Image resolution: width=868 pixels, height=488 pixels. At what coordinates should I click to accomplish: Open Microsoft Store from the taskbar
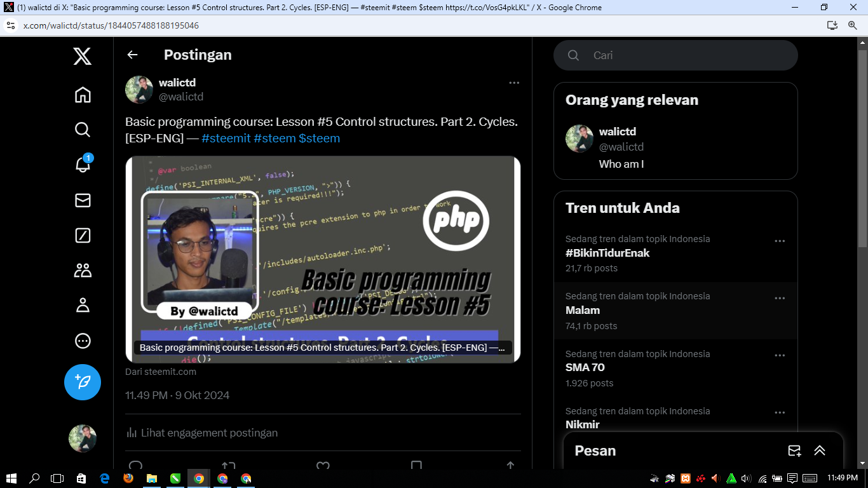pyautogui.click(x=81, y=478)
